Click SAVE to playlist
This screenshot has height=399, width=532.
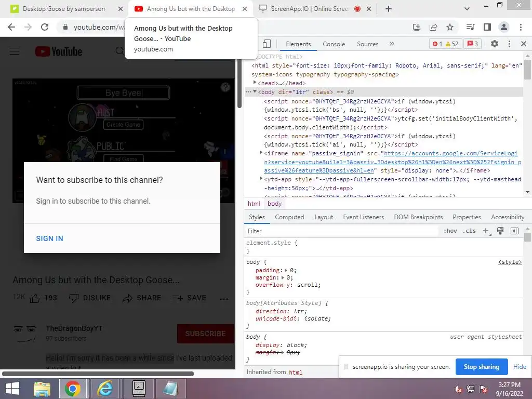189,298
